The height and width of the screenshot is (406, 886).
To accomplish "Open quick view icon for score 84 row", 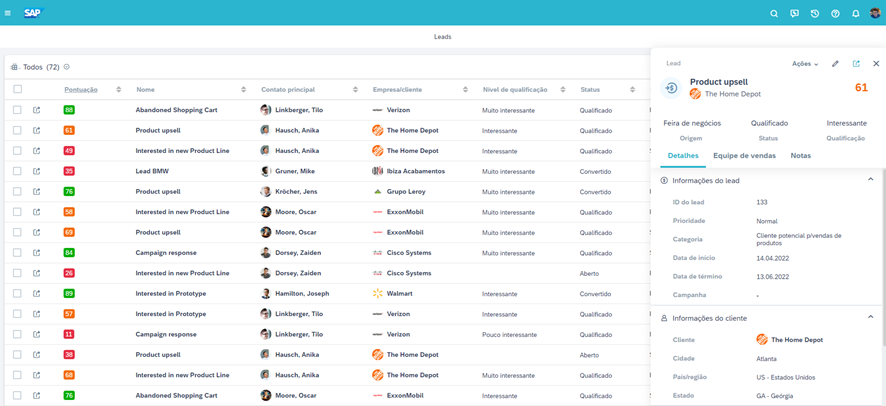I will pos(37,252).
